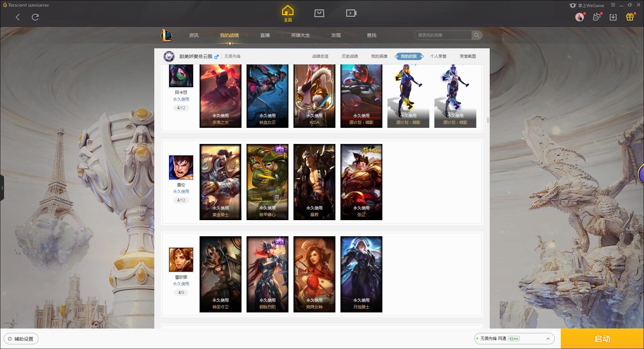Switch to 战绩总览 sub-tab
This screenshot has width=644, height=349.
(x=320, y=56)
